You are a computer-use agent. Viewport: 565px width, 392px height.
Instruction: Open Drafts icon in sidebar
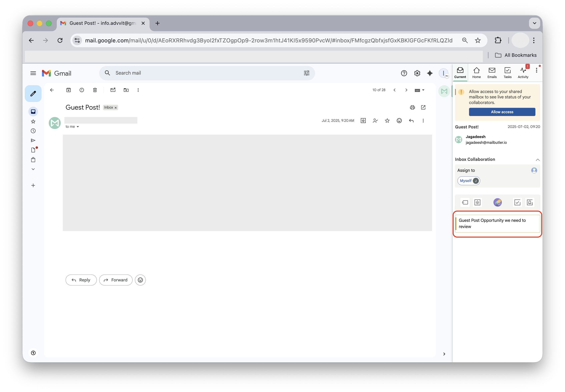coord(33,150)
